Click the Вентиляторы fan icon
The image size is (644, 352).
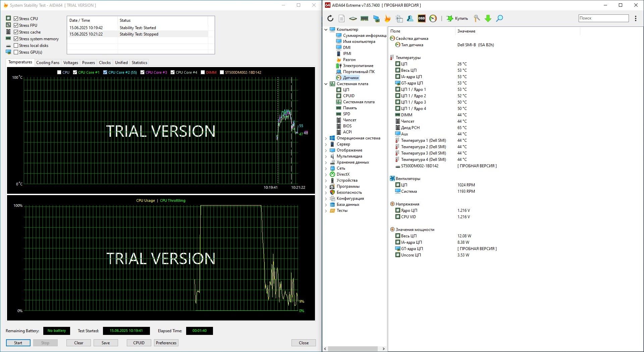pos(392,178)
